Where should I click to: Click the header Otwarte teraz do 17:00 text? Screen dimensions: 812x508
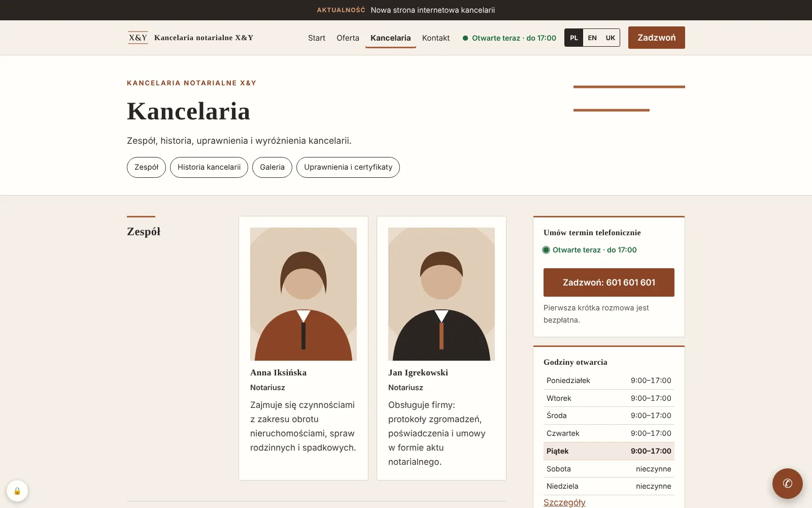pyautogui.click(x=514, y=38)
